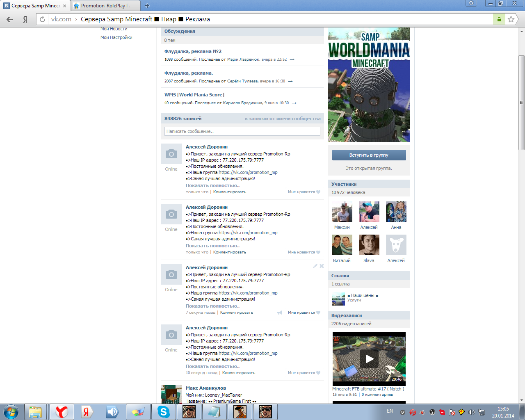The image size is (525, 420).
Task: Play the Minecraft FTB video
Action: [369, 358]
